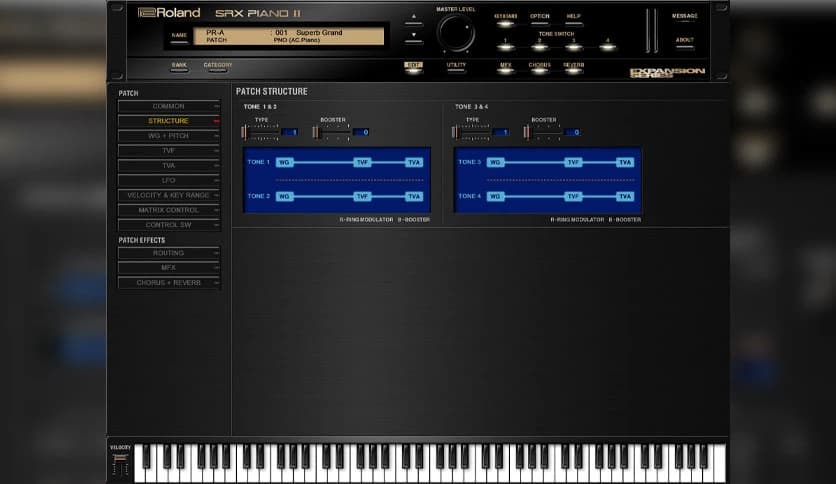Click Tone 1 TVF block
This screenshot has height=484, width=836.
[x=362, y=163]
